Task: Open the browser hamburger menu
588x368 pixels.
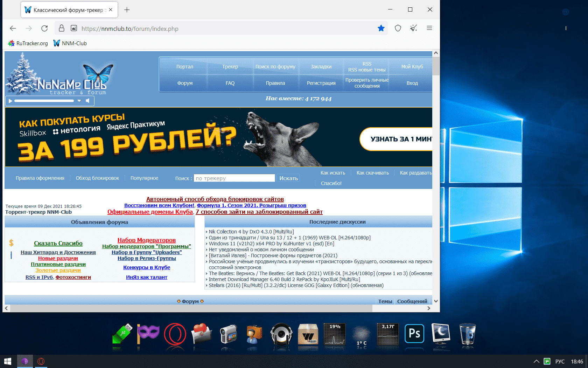Action: (x=429, y=28)
